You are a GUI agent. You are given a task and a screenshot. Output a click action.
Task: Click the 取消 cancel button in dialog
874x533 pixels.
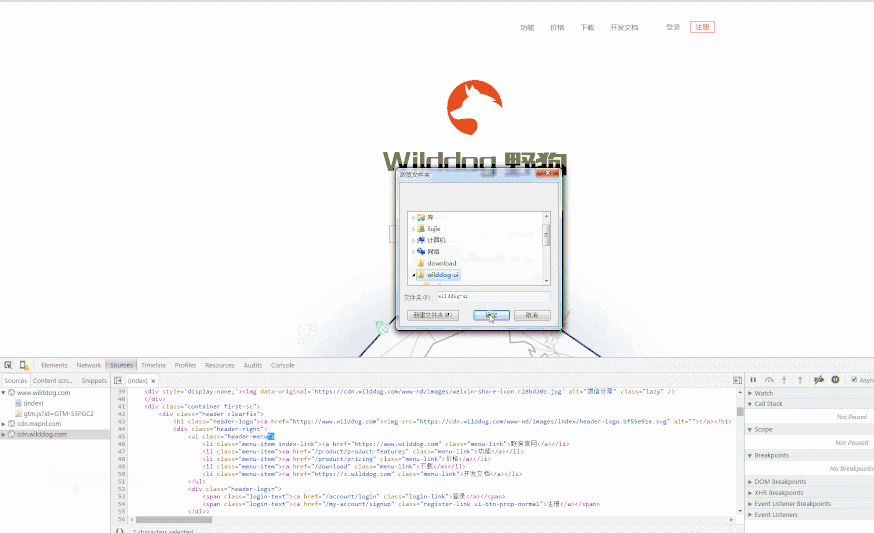532,315
